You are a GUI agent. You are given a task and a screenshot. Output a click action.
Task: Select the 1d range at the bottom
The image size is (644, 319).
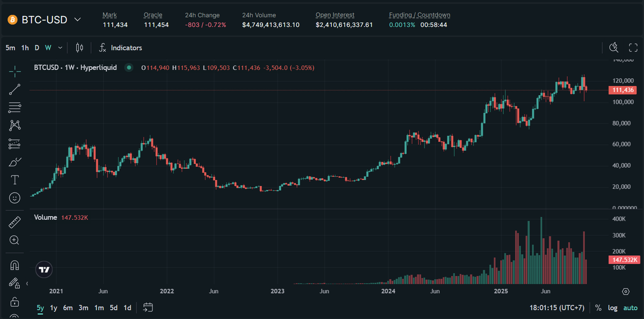point(127,308)
